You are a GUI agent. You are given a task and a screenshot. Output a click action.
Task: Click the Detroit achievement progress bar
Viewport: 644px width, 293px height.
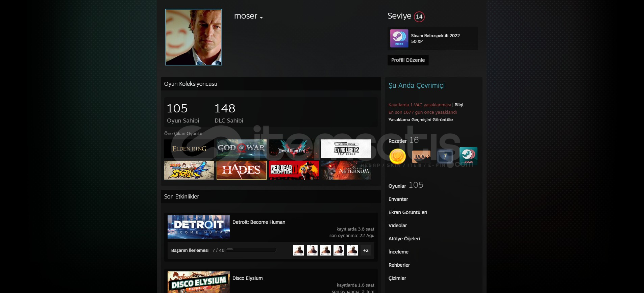[251, 250]
